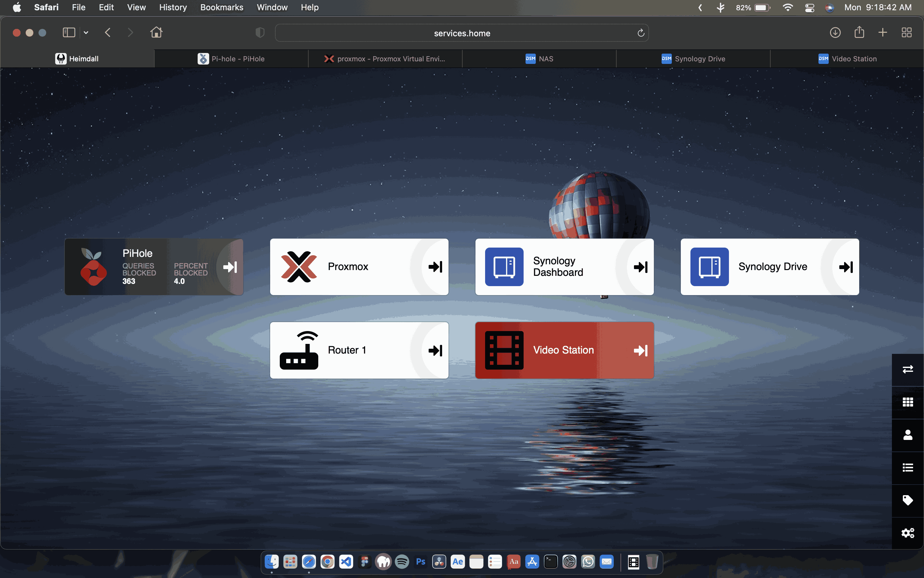Open the application grid in Heimdall sidebar
The height and width of the screenshot is (578, 924).
point(908,402)
